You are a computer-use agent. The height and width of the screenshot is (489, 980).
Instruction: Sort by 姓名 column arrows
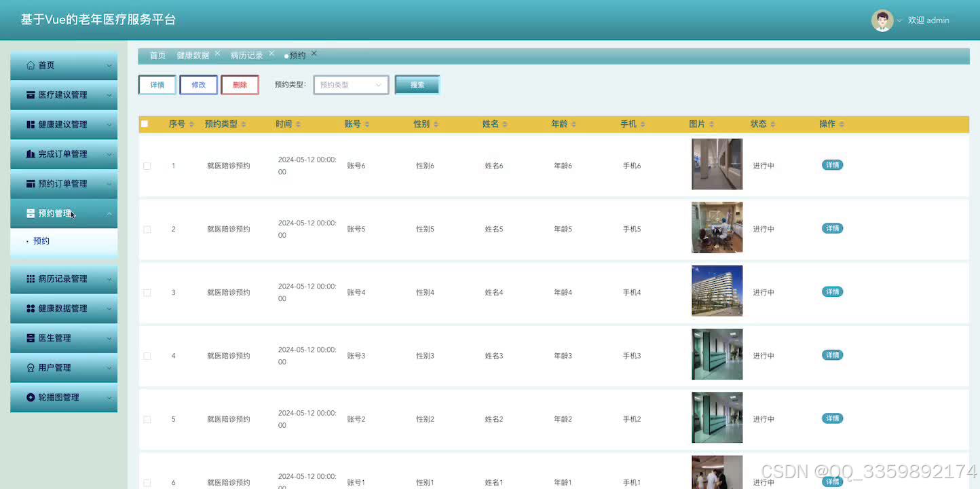pyautogui.click(x=505, y=124)
